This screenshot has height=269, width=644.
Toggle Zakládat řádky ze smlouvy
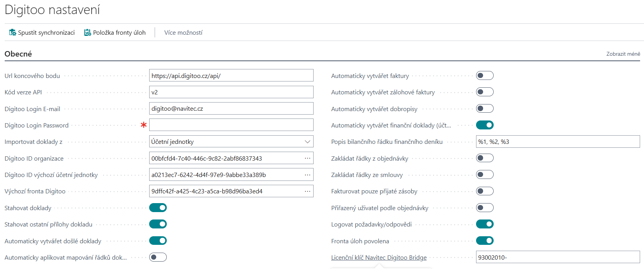click(x=485, y=175)
